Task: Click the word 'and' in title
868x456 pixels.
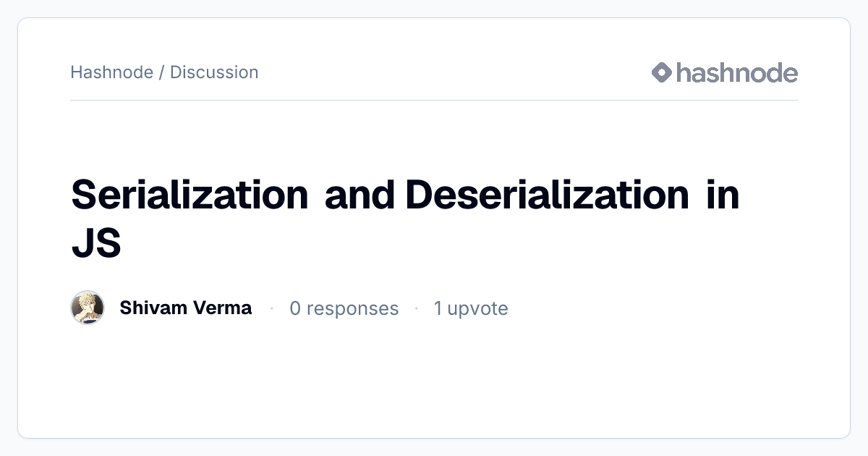Action: [x=359, y=195]
